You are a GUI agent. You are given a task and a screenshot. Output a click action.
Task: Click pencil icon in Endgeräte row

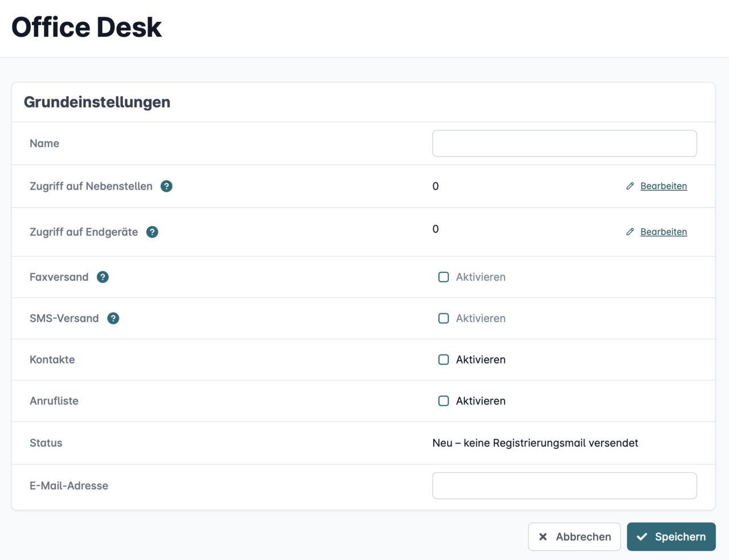630,232
